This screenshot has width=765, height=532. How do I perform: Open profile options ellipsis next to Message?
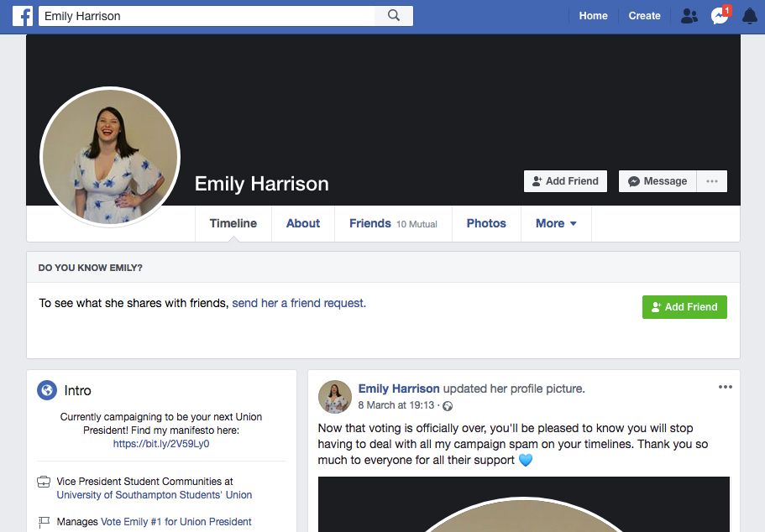click(x=712, y=181)
